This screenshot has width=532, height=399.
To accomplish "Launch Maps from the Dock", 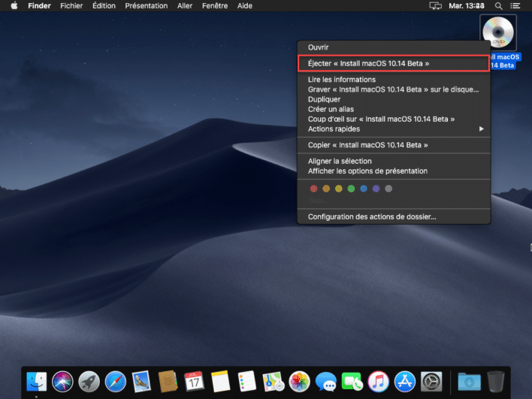I will click(x=273, y=382).
